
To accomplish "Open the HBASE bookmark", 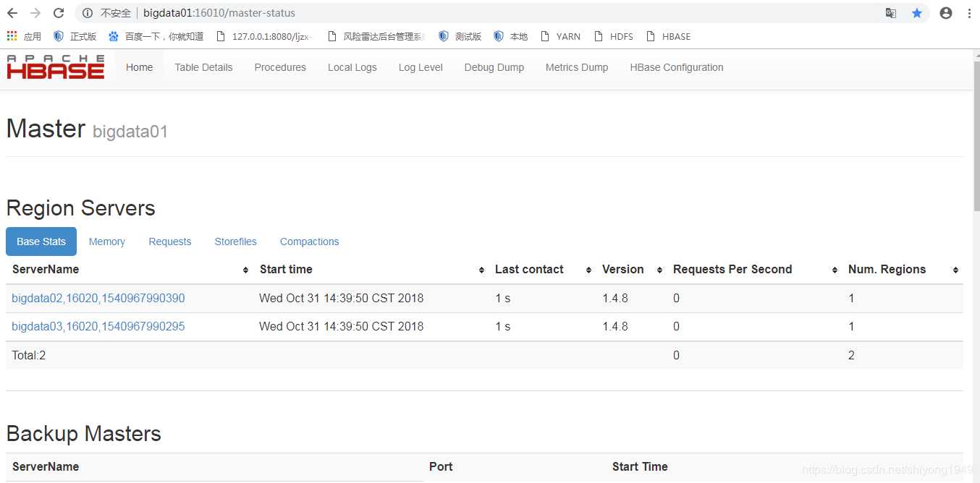I will (668, 36).
